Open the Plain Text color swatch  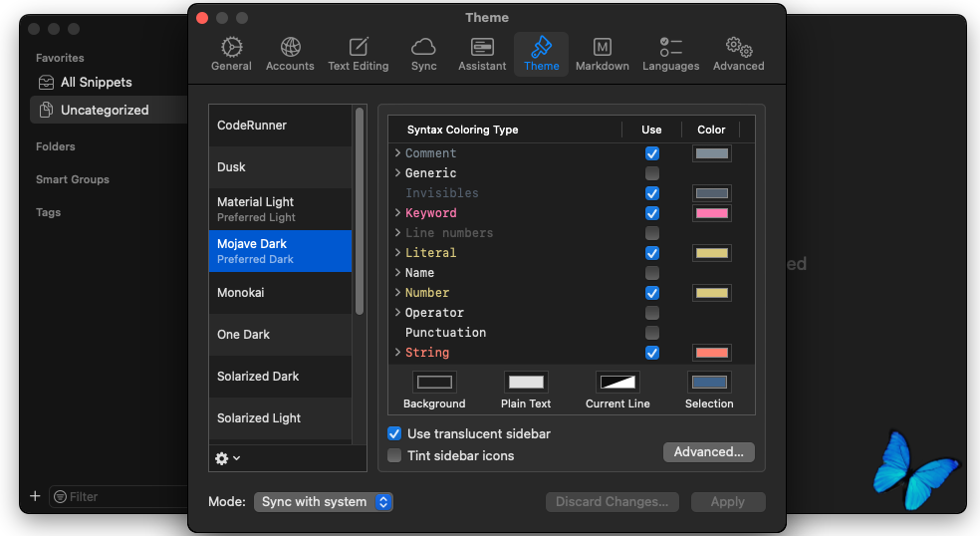point(526,383)
